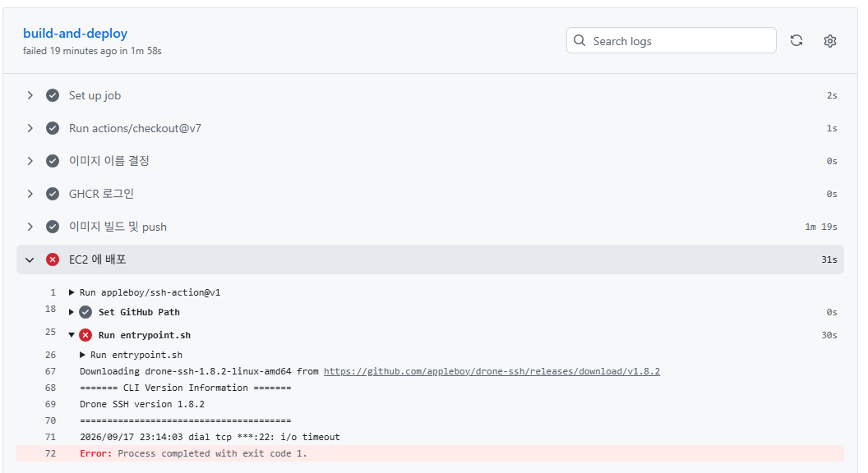Click the refresh logs icon

point(796,40)
